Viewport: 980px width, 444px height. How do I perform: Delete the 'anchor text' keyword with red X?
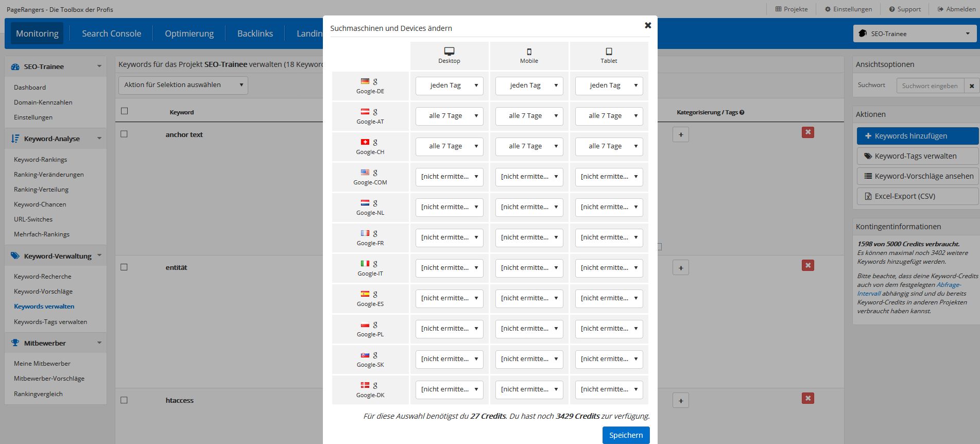point(808,132)
